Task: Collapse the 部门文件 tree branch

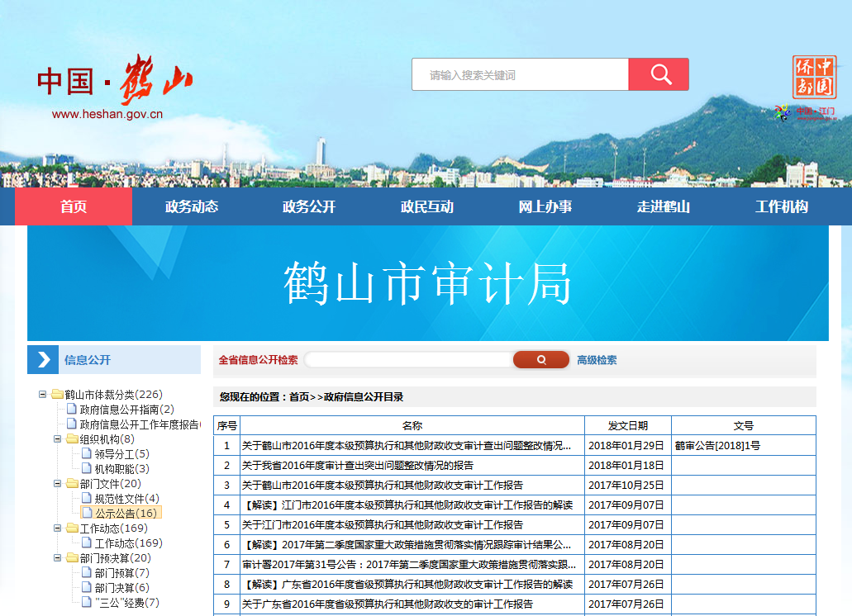Action: [58, 484]
